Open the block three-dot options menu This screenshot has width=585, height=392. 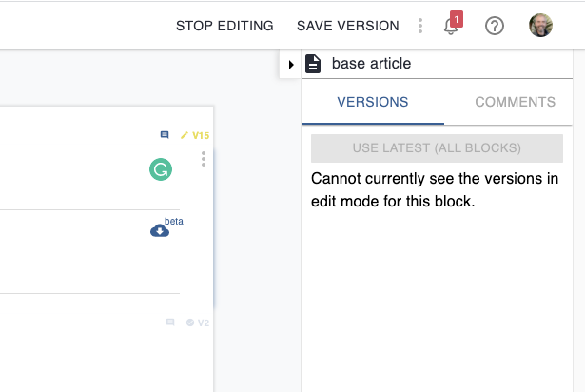coord(204,159)
